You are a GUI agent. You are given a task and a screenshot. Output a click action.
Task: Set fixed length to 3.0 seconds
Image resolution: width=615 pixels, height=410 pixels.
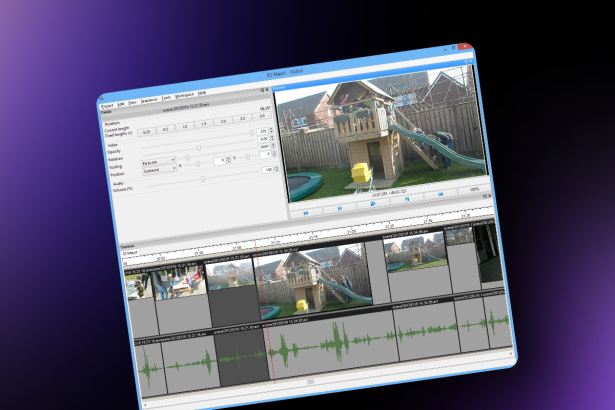[262, 117]
